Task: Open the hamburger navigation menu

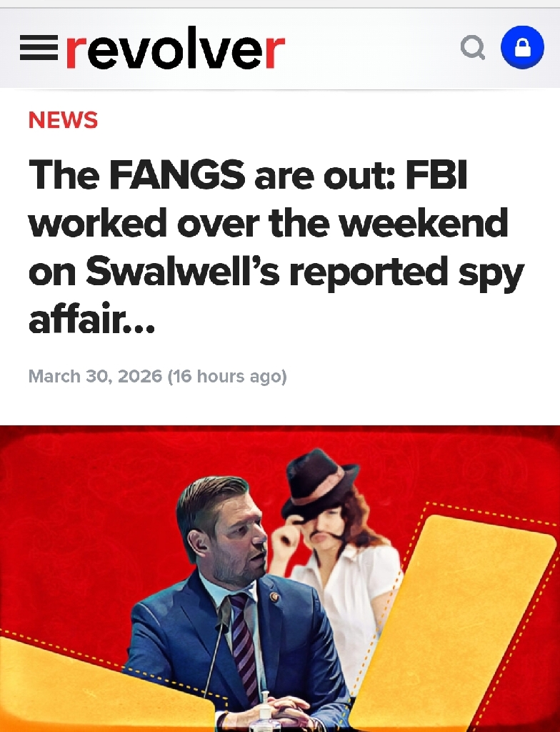Action: click(x=39, y=49)
